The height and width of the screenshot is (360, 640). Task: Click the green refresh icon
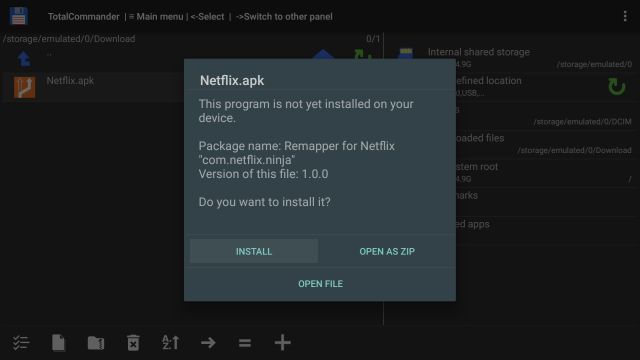pyautogui.click(x=616, y=87)
